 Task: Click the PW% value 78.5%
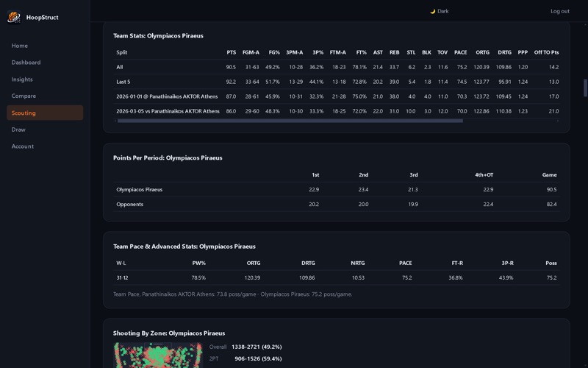click(198, 278)
